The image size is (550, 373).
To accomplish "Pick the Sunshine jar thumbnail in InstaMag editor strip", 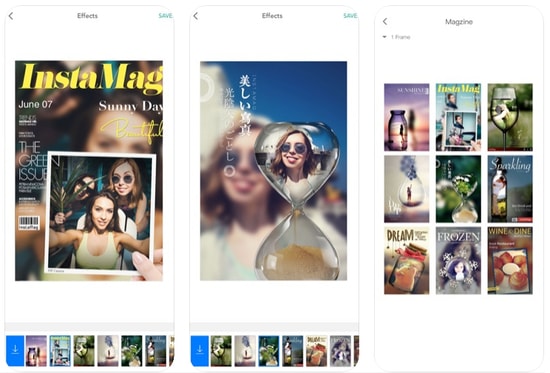I will pyautogui.click(x=36, y=351).
